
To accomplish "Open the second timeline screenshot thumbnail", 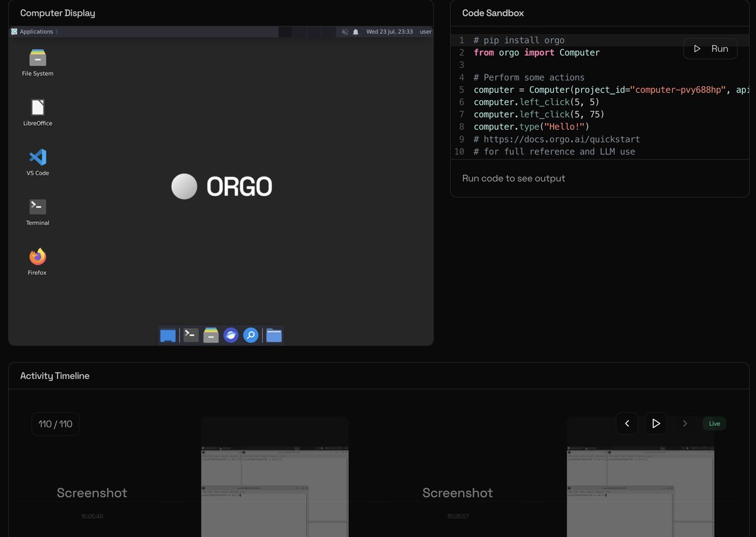I will click(640, 476).
